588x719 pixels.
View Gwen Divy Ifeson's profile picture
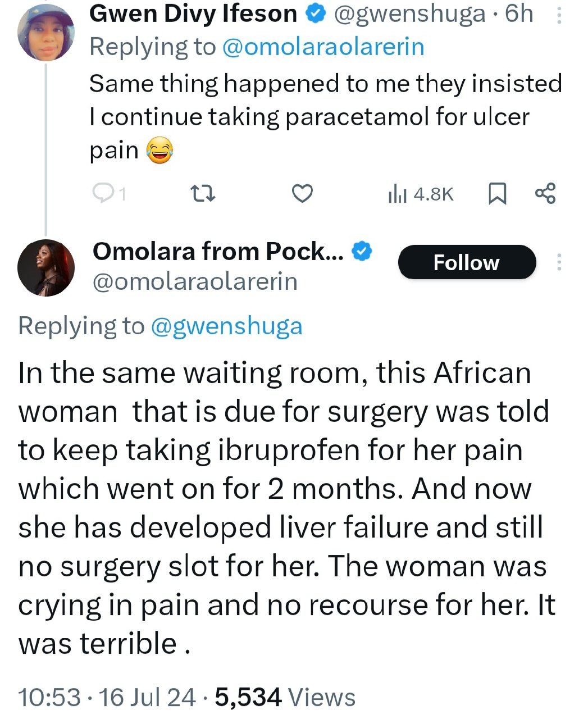pyautogui.click(x=46, y=33)
